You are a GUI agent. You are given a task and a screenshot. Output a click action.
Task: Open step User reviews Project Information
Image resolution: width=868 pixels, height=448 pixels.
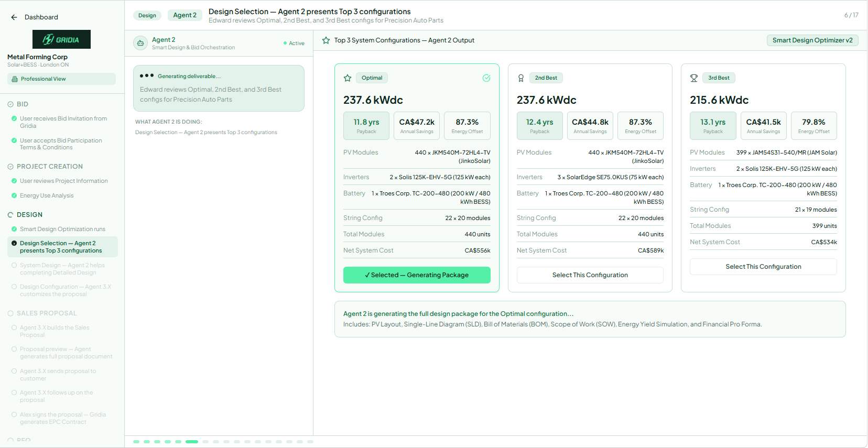(x=62, y=181)
